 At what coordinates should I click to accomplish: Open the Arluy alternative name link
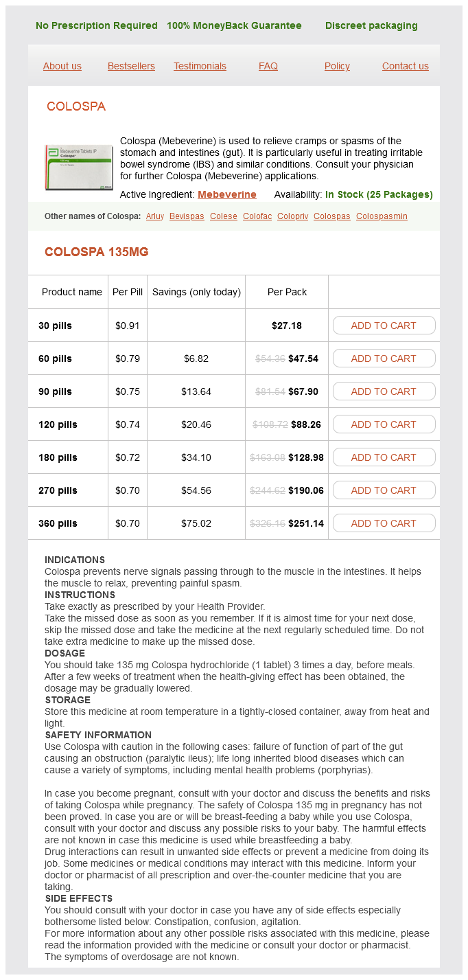[155, 216]
